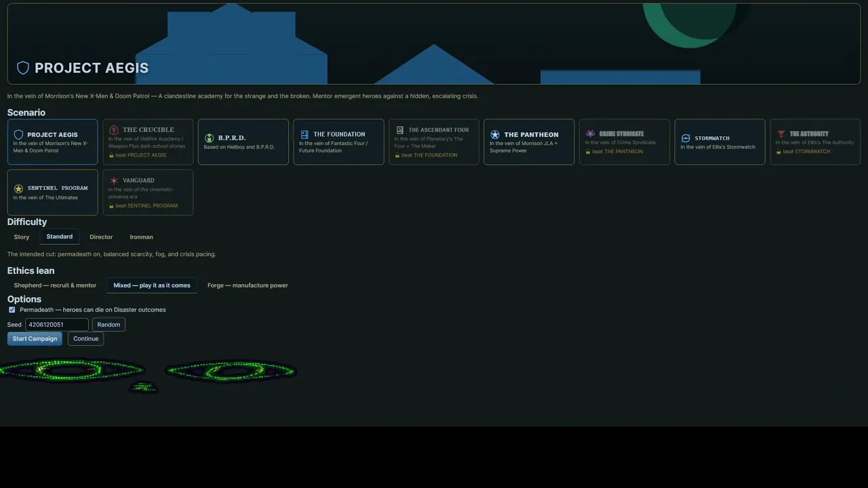The width and height of the screenshot is (868, 488).
Task: Select THE PANTHEON star icon
Action: [495, 135]
